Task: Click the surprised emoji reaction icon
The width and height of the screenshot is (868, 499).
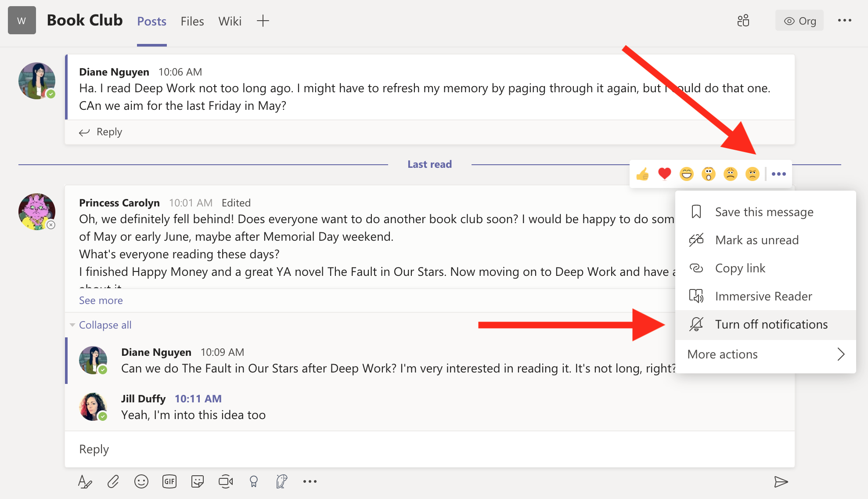Action: [710, 174]
